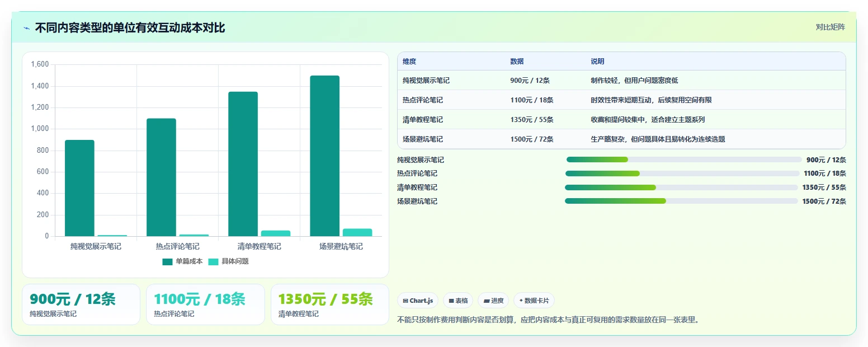
Task: Click the 表格 tag
Action: (x=458, y=301)
